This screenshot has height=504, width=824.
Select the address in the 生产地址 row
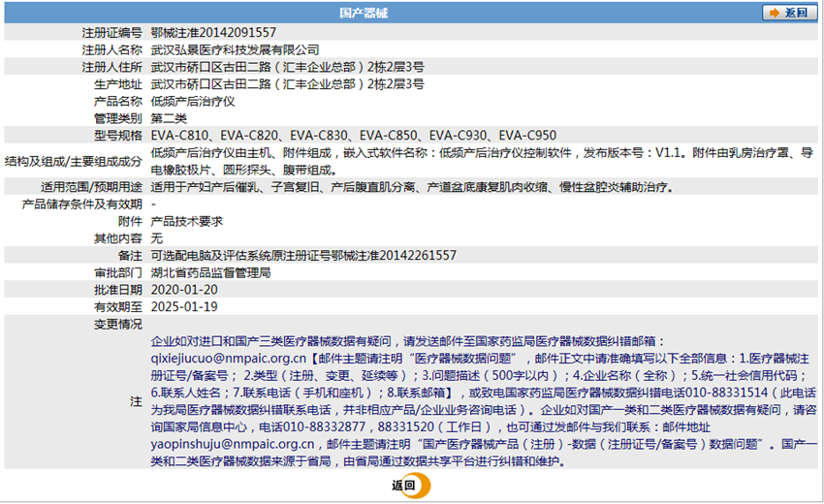point(288,84)
